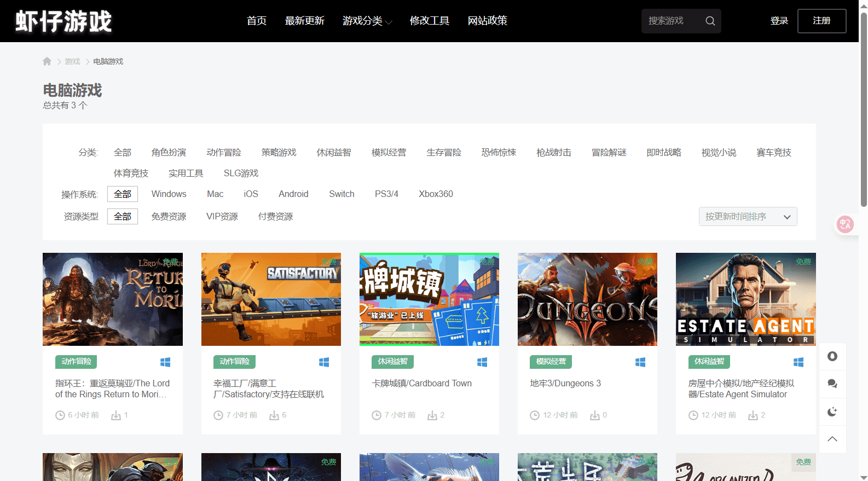Select 全部 under 资源类型 filter

click(123, 217)
